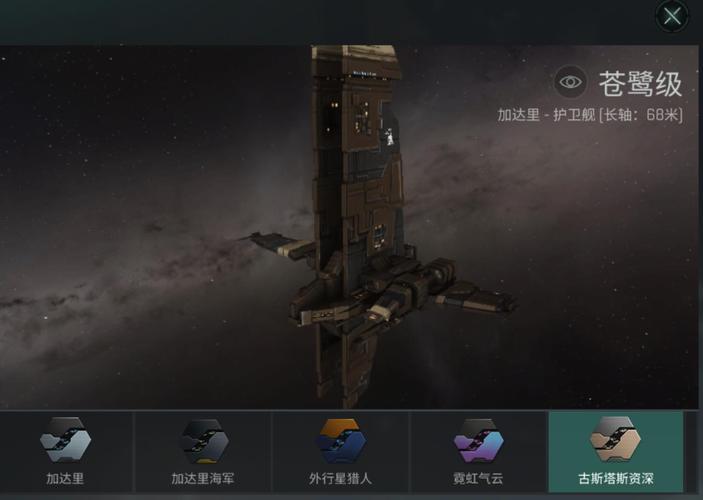
Task: Click the partially visible tile after 古斯塔斯资深
Action: click(694, 452)
